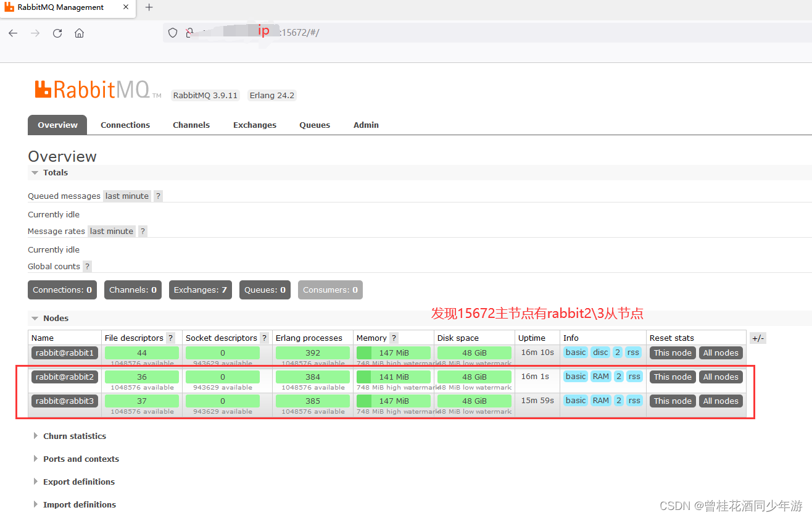The image size is (812, 518).
Task: Click the browser address bar
Action: (487, 33)
